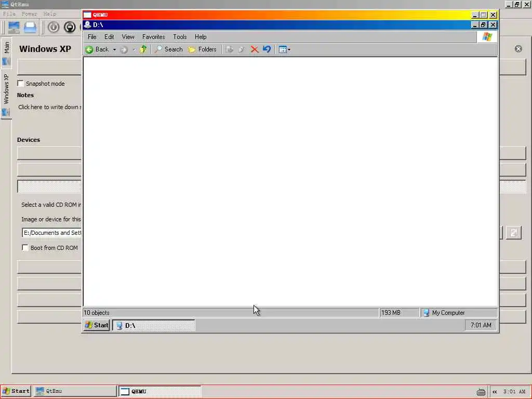
Task: Open the Explorer Tools menu
Action: click(x=180, y=37)
